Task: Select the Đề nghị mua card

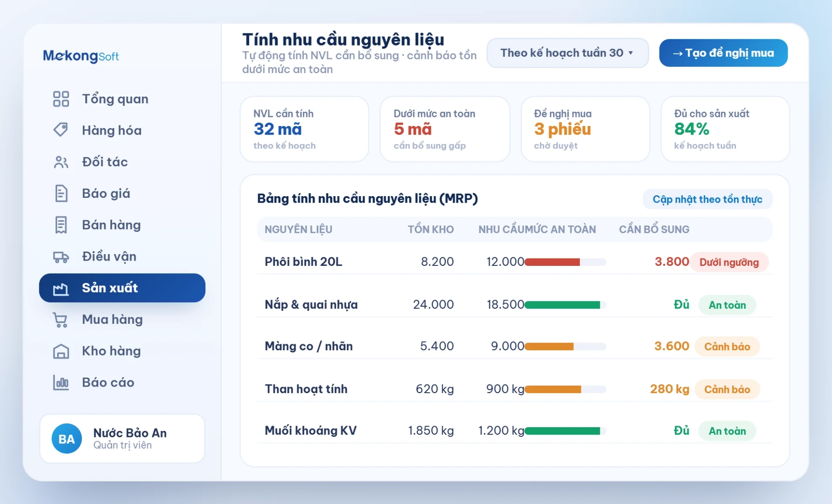Action: click(585, 129)
